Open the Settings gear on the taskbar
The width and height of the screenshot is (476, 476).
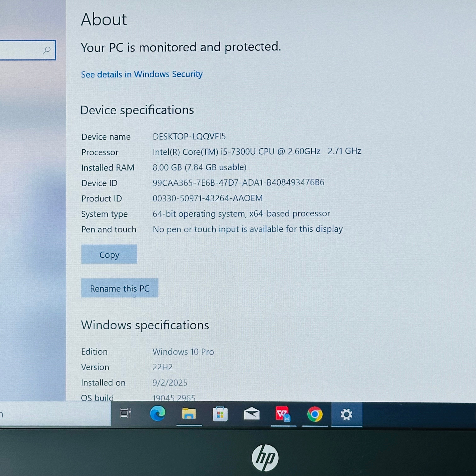pos(346,414)
